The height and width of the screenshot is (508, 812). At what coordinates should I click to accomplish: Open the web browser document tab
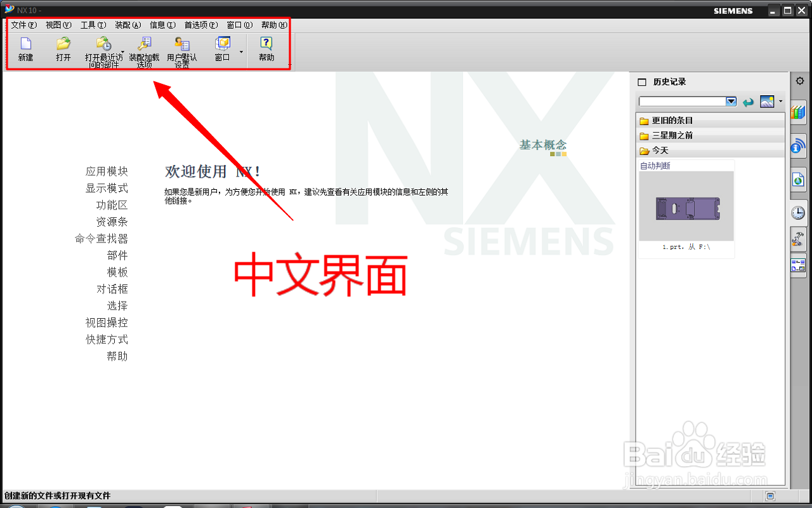(x=798, y=180)
